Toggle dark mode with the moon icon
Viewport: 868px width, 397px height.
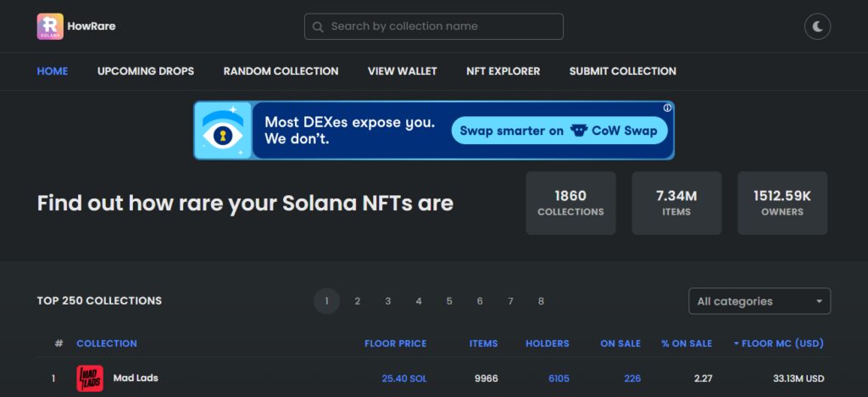point(817,26)
